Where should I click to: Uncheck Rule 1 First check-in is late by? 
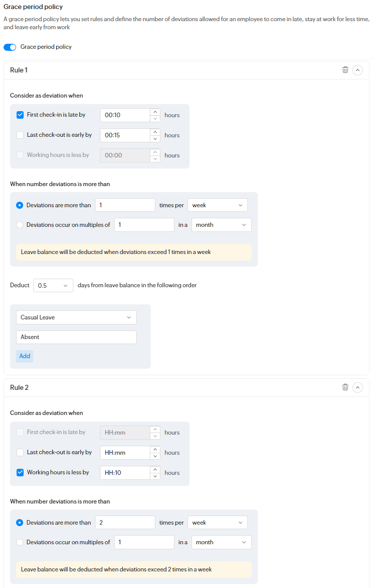(x=20, y=115)
